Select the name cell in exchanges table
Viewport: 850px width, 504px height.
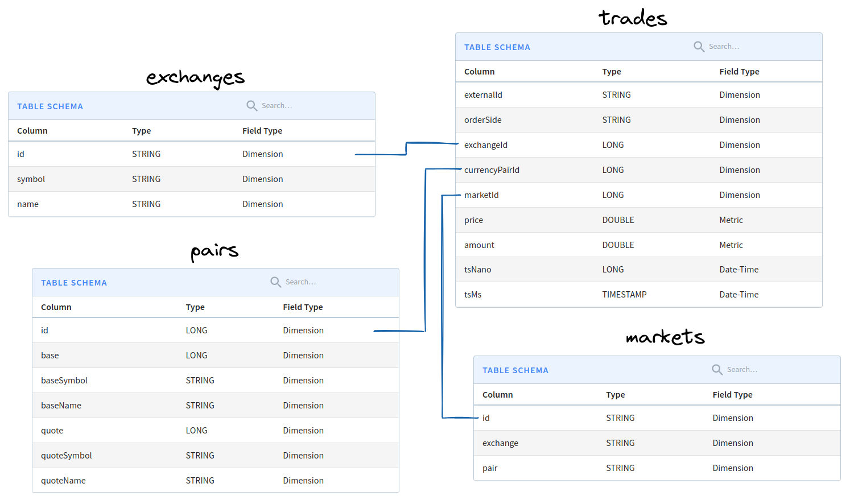click(x=28, y=204)
